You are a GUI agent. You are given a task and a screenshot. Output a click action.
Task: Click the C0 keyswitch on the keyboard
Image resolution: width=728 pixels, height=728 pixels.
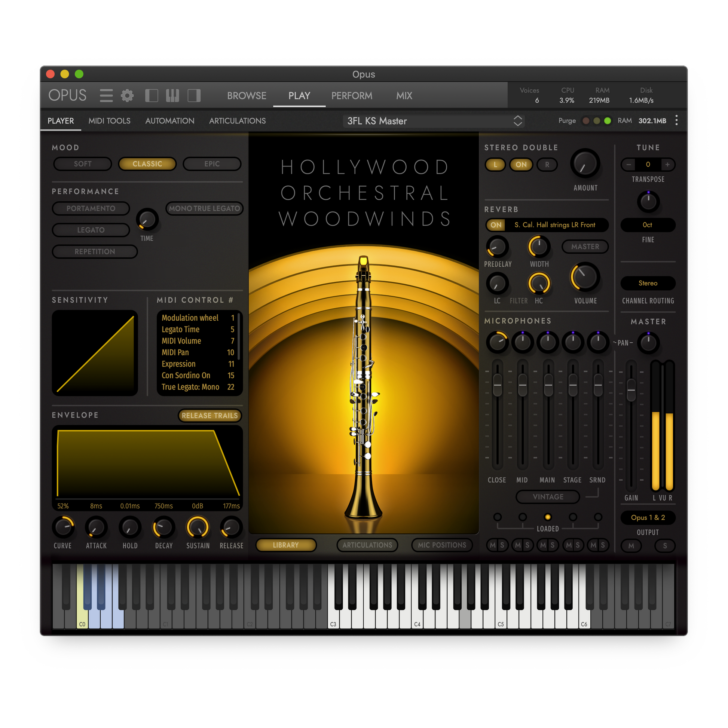pos(82,618)
